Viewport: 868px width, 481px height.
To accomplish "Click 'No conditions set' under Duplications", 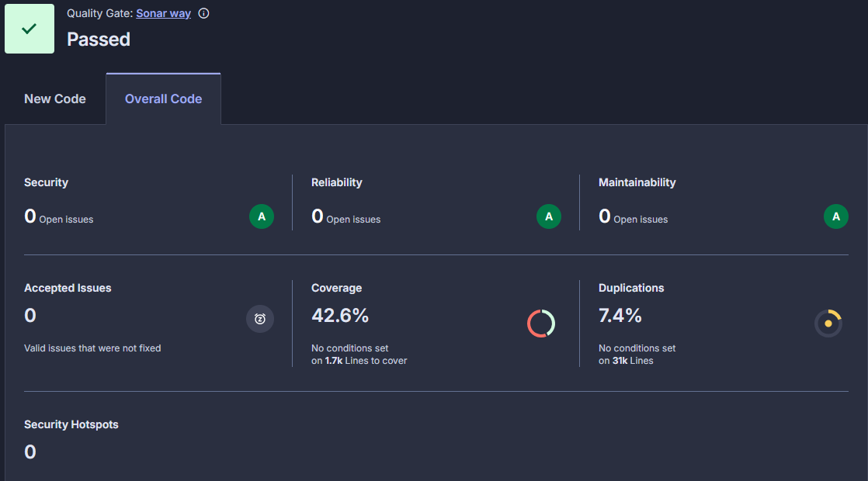I will (x=637, y=348).
